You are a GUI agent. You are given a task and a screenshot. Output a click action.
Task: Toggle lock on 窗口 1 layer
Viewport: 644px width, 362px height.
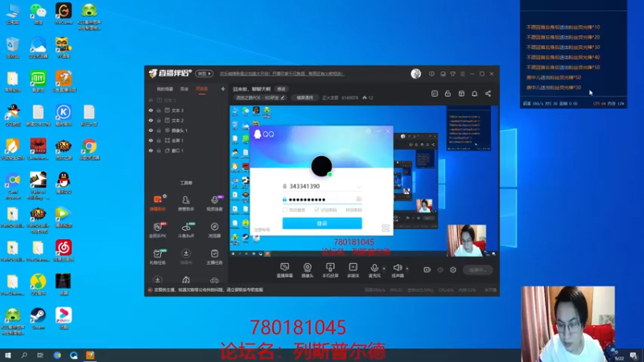point(159,150)
